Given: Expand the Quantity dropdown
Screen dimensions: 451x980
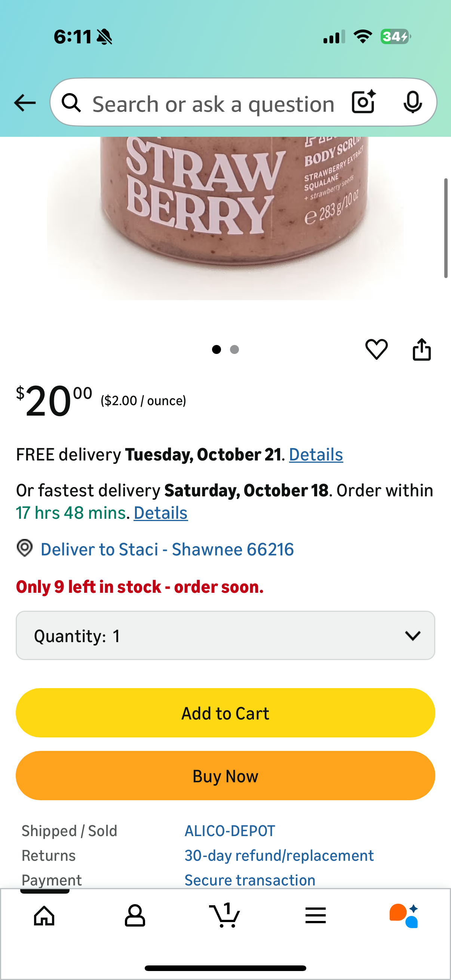Looking at the screenshot, I should click(x=225, y=635).
